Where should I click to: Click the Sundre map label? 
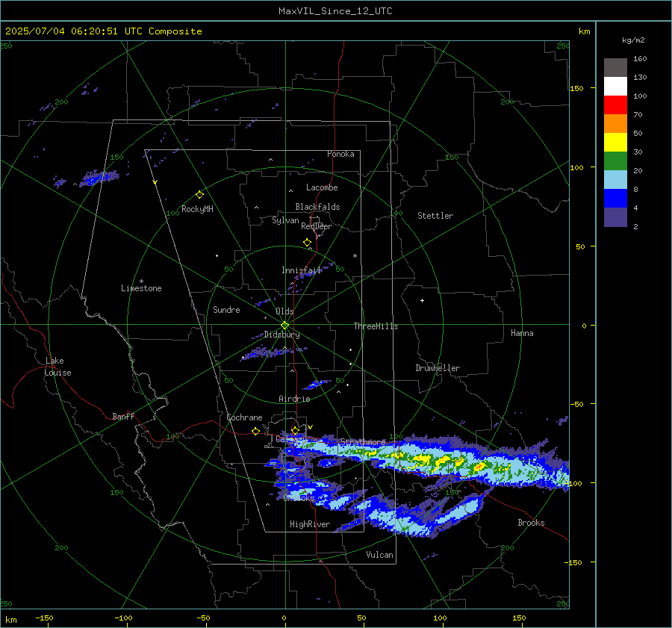(x=226, y=309)
